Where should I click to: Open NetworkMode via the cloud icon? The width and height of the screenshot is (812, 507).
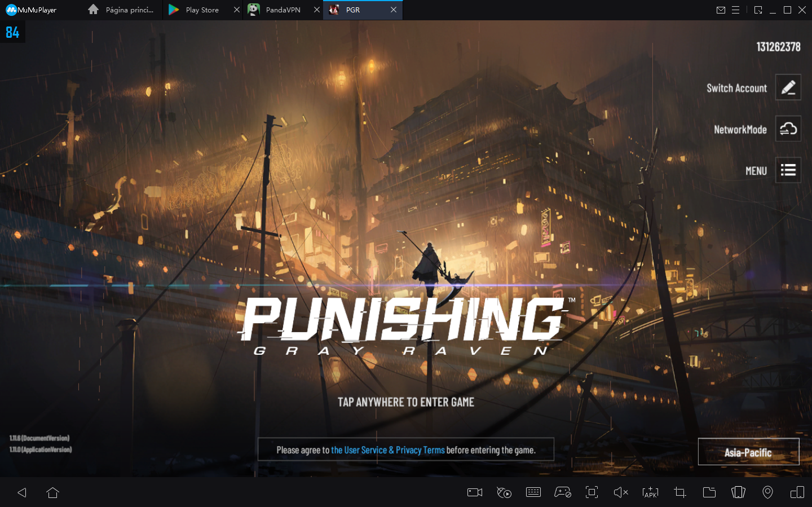click(788, 129)
